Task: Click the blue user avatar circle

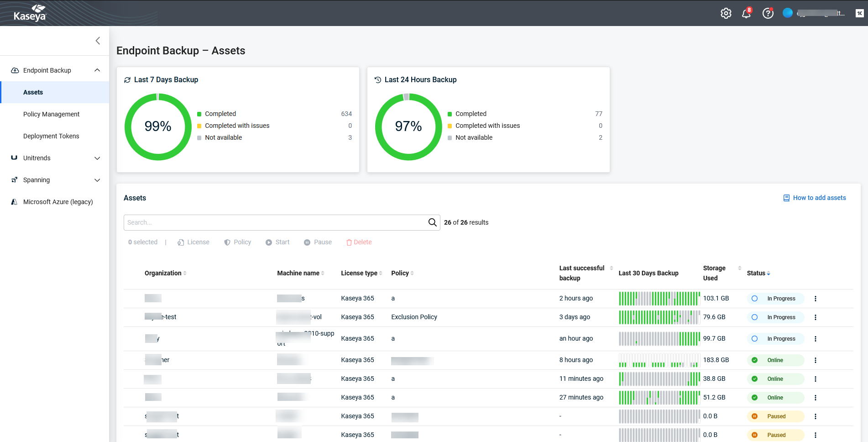Action: click(788, 13)
